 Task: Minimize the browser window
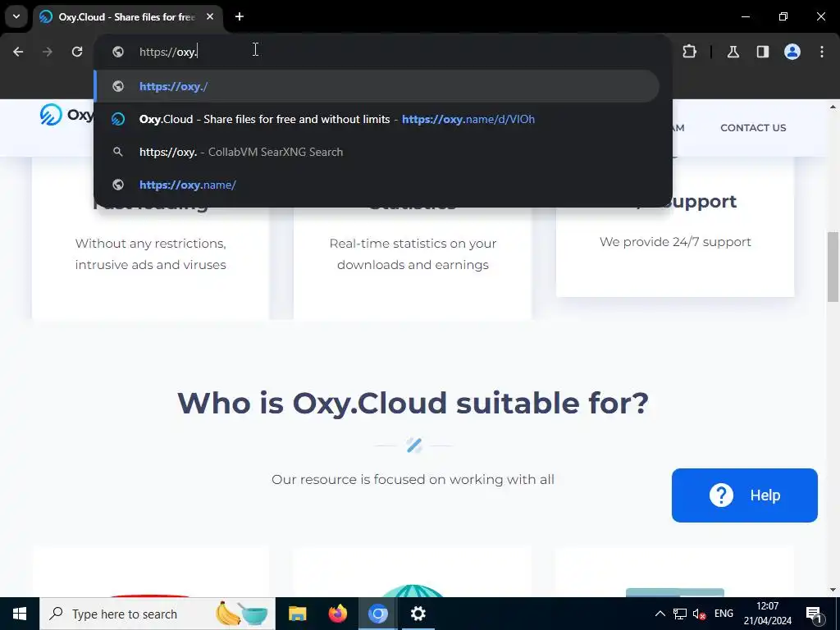[x=745, y=16]
